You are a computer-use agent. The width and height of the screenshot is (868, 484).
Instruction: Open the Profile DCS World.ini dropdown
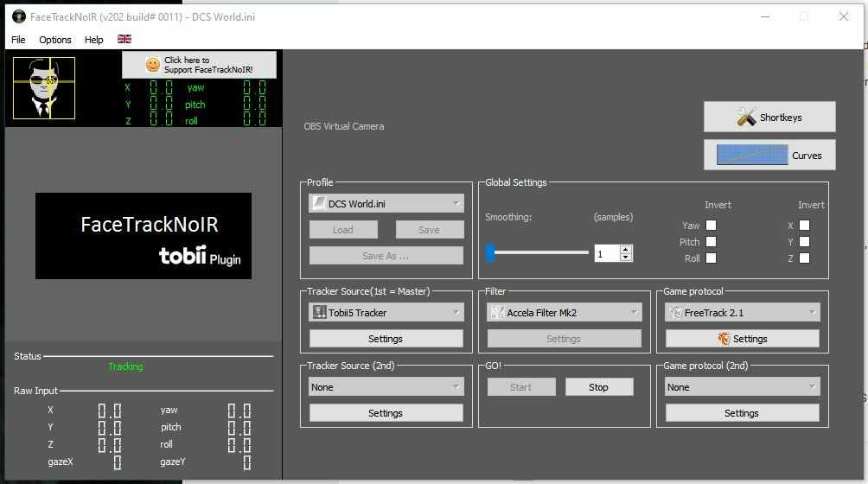point(386,204)
